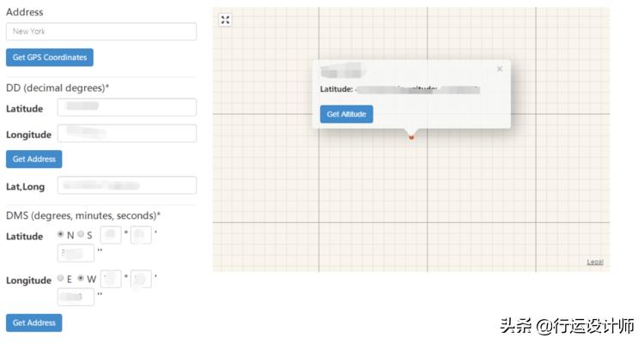Click the Get Altitude button
Viewport: 644px width, 344px height.
tap(346, 114)
